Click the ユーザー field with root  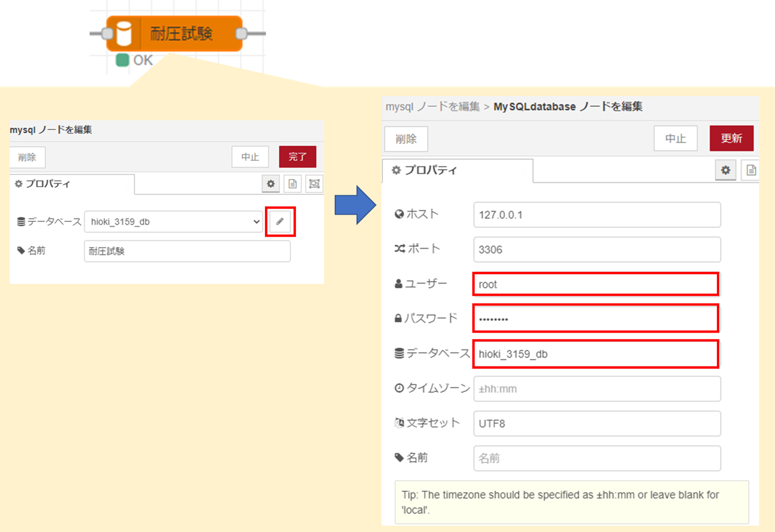[x=596, y=284]
